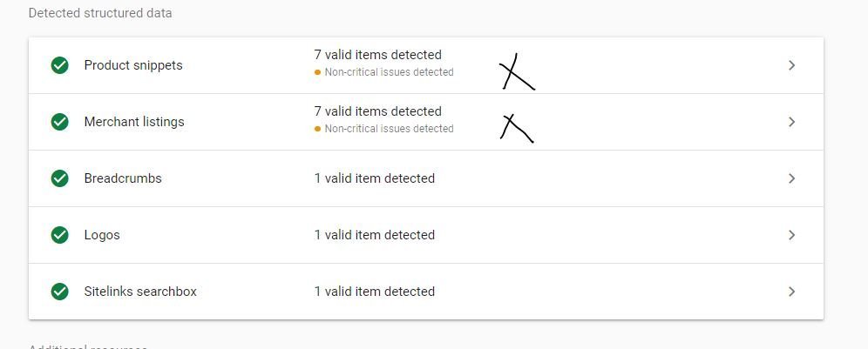The height and width of the screenshot is (349, 868).
Task: Expand Sitelinks searchbox row chevron
Action: [x=791, y=291]
